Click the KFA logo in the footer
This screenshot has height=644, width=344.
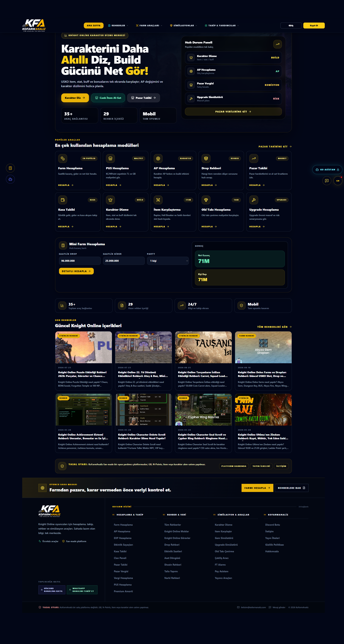pyautogui.click(x=49, y=511)
